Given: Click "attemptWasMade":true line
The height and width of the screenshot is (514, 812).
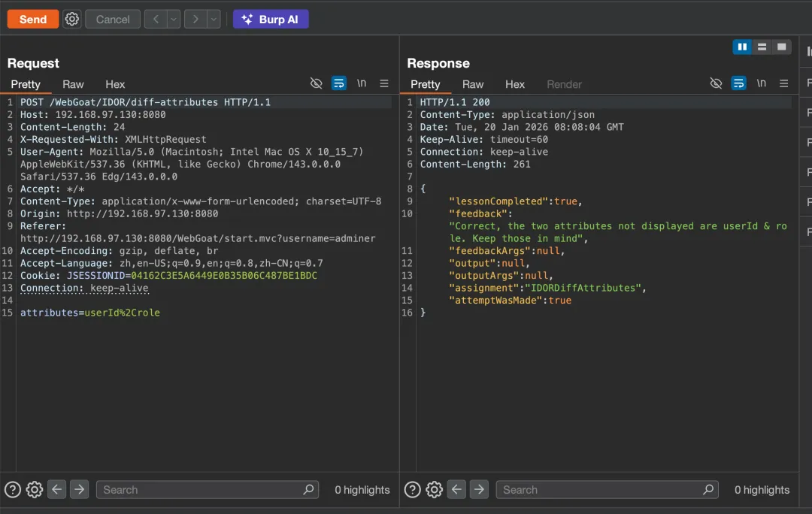Looking at the screenshot, I should pos(510,301).
